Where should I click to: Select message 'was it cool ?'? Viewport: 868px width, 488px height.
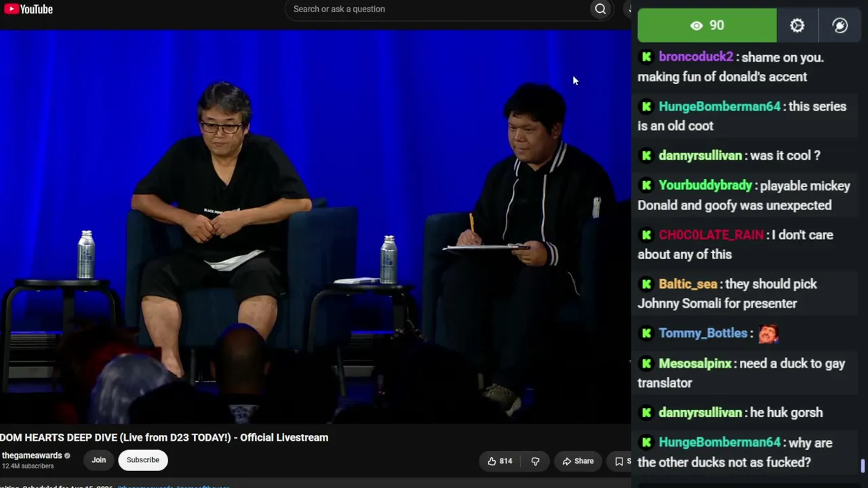pos(785,156)
